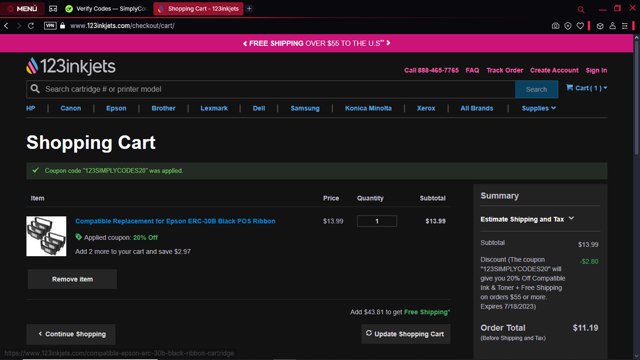Viewport: 640px width, 360px height.
Task: Click Continue Shopping button
Action: pyautogui.click(x=71, y=334)
